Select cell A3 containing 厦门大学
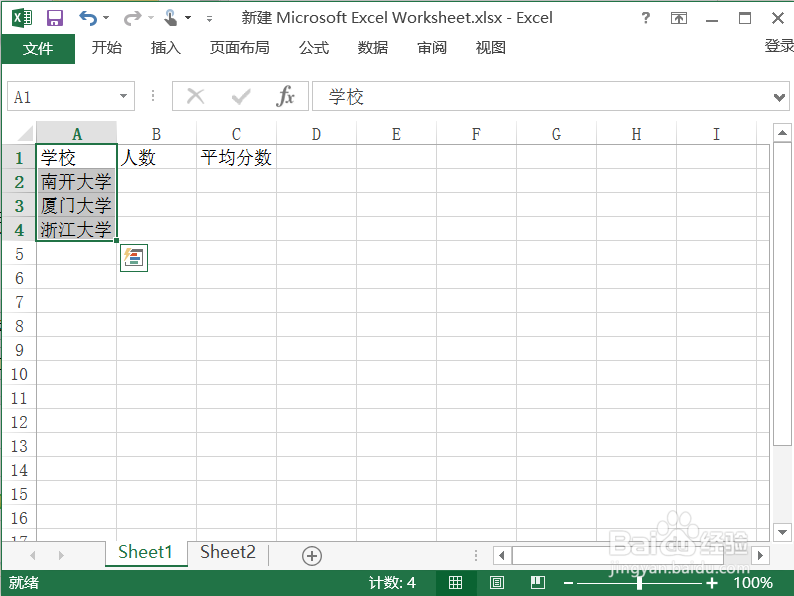794x596 pixels. click(x=76, y=205)
